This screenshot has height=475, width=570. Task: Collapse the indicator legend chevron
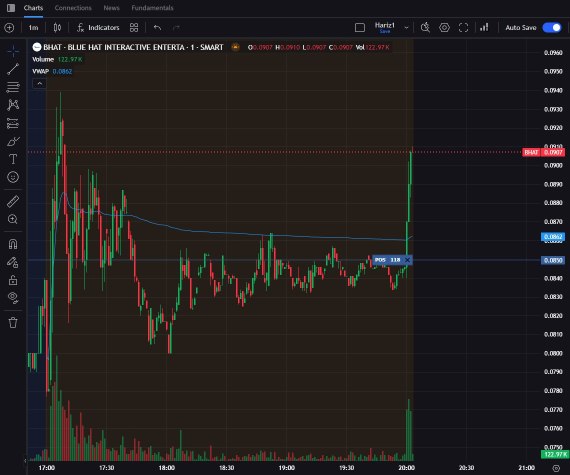click(40, 84)
